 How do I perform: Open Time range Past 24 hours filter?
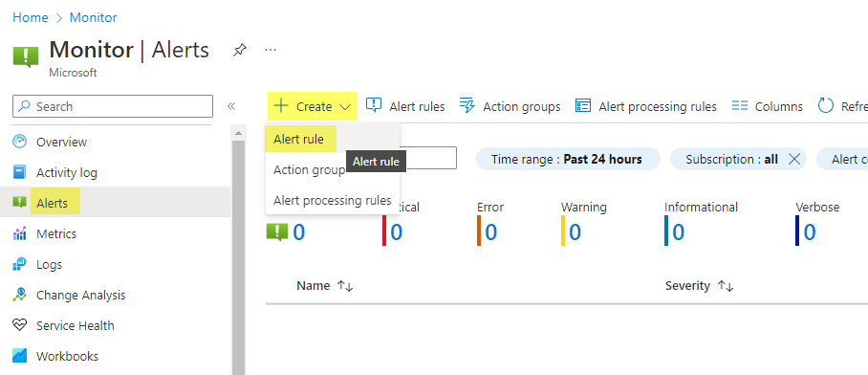click(x=568, y=160)
